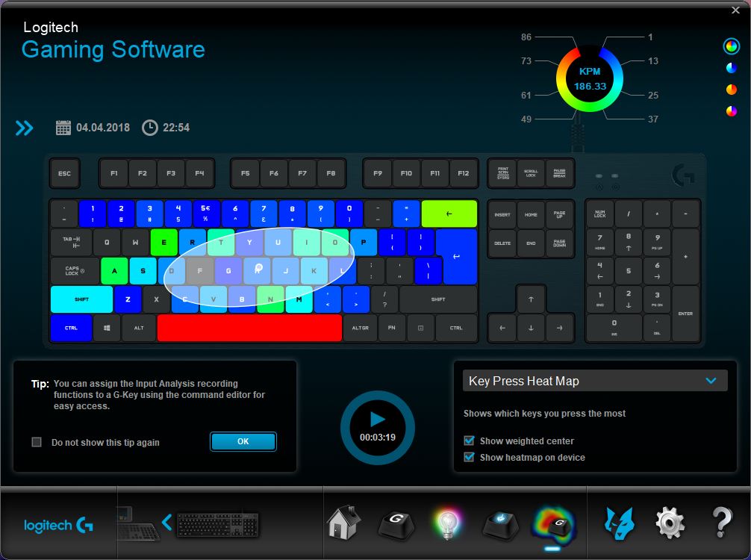This screenshot has height=560, width=751.
Task: Click the KPM 186.33 gauge
Action: pos(590,79)
